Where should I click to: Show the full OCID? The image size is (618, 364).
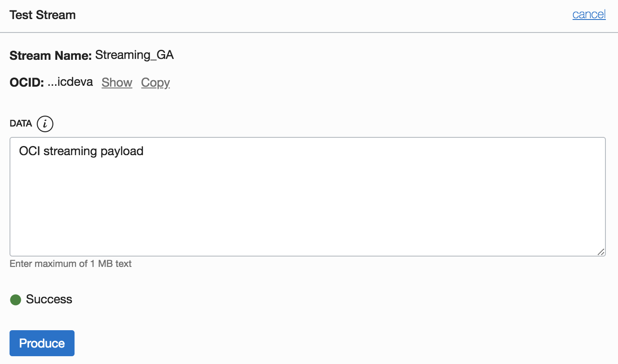tap(117, 82)
